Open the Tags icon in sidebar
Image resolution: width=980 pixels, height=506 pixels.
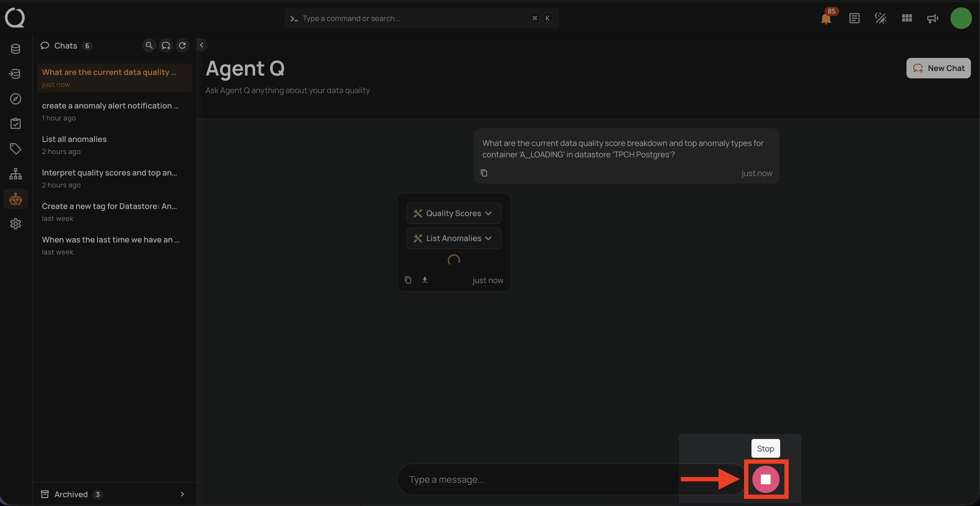pos(16,149)
